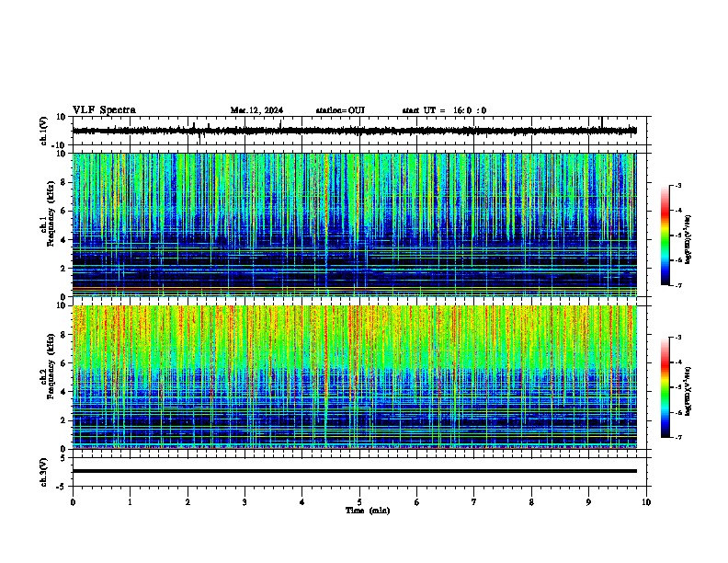This screenshot has height=563, width=728.
Task: Click time axis tick label "3"
Action: 245,502
